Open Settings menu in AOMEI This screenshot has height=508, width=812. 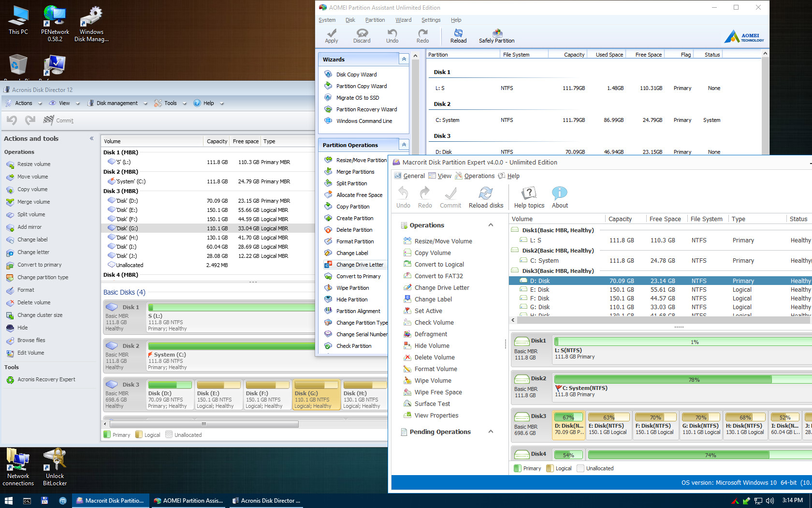point(431,20)
